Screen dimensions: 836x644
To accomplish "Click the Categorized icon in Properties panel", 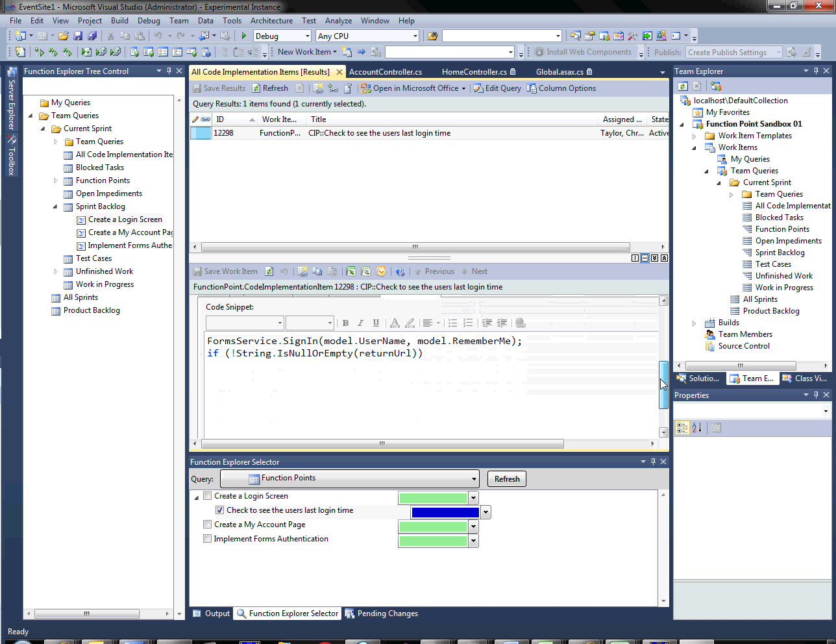I will [682, 428].
